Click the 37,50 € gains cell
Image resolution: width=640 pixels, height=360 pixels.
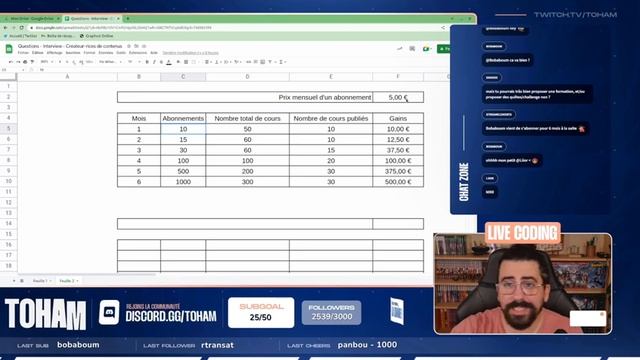(398, 150)
